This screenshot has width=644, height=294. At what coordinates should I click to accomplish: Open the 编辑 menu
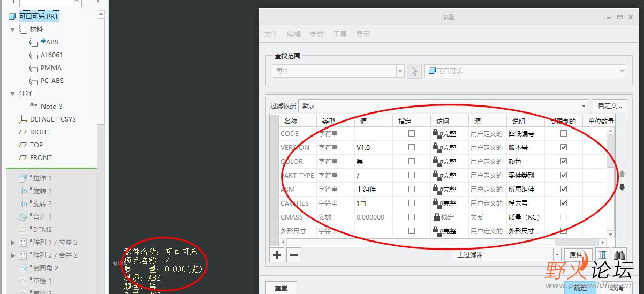point(294,34)
